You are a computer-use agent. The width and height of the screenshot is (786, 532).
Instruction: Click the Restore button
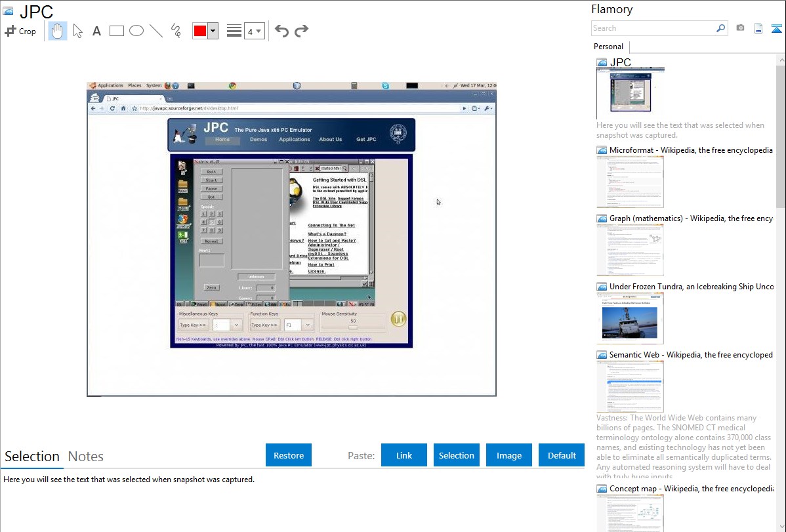point(289,455)
